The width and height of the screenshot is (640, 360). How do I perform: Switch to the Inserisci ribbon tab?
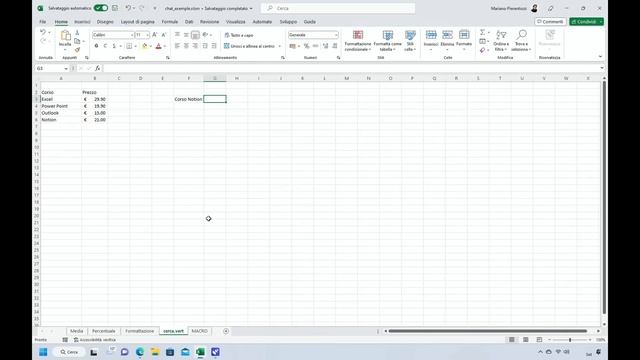pyautogui.click(x=82, y=22)
